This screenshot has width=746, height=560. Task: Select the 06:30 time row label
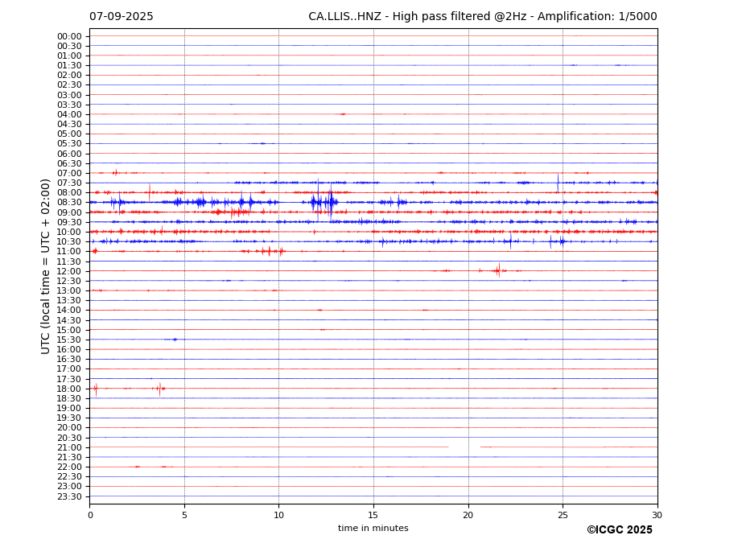[69, 163]
